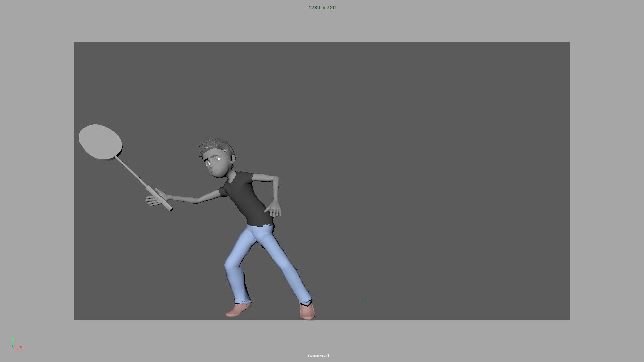Click the small green crosshair marker in the viewport
Screen dimensions: 644x362
(364, 301)
